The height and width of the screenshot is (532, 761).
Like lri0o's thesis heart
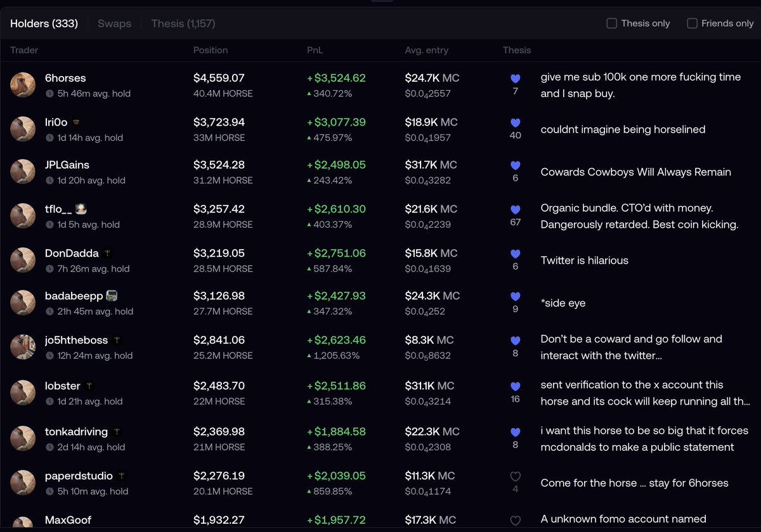(x=515, y=123)
